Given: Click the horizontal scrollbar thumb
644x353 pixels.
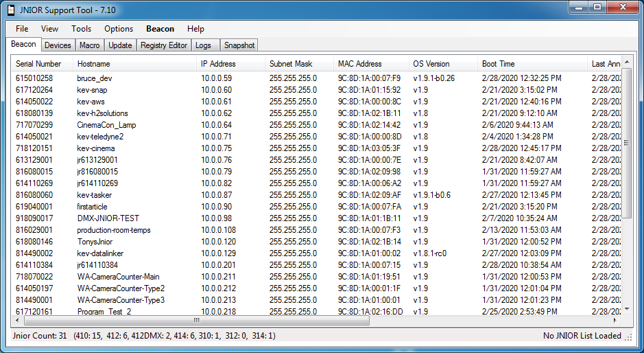Looking at the screenshot, I should click(x=196, y=320).
